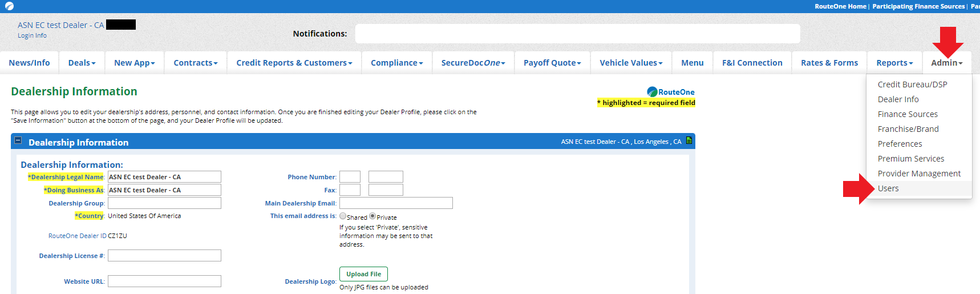Click the RouteOne Dealer ID label

point(78,236)
